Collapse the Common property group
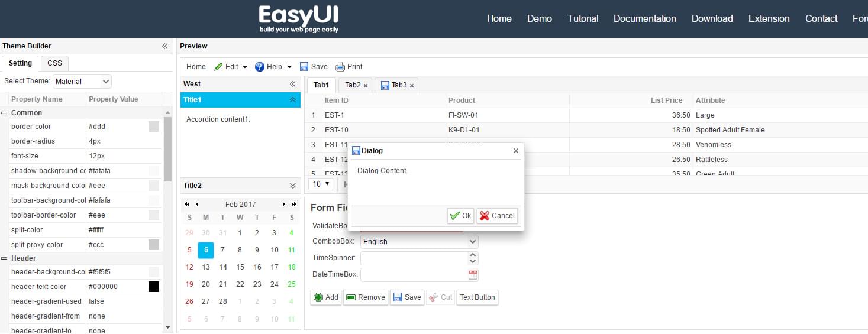 tap(4, 113)
